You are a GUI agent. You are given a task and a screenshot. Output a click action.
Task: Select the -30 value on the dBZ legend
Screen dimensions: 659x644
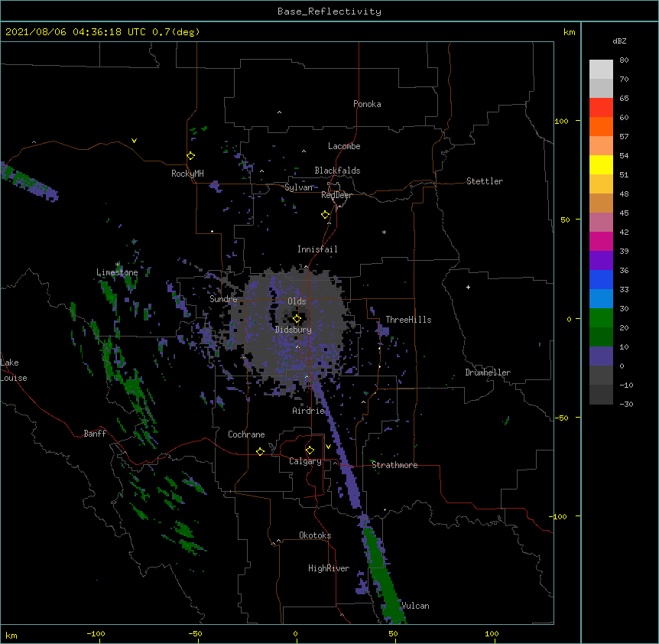(x=626, y=405)
